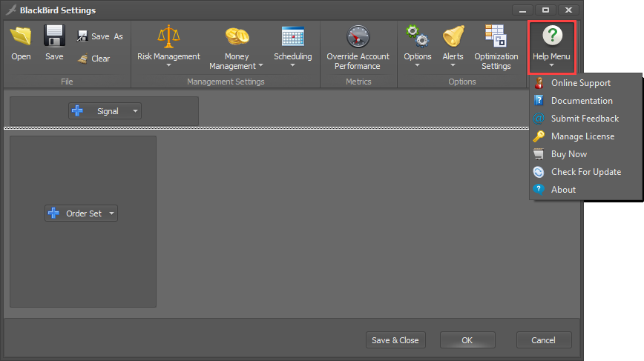644x361 pixels.
Task: Expand the Signal dropdown arrow
Action: tap(135, 111)
